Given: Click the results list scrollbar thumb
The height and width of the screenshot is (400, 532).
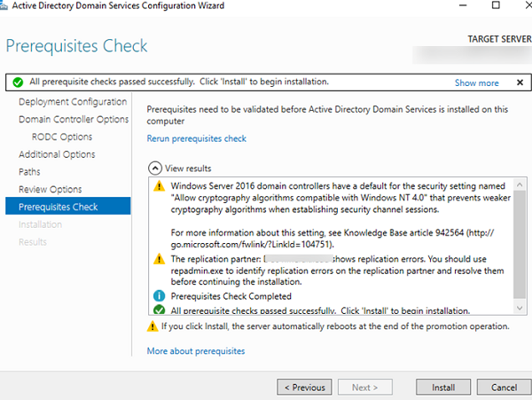Looking at the screenshot, I should [520, 244].
